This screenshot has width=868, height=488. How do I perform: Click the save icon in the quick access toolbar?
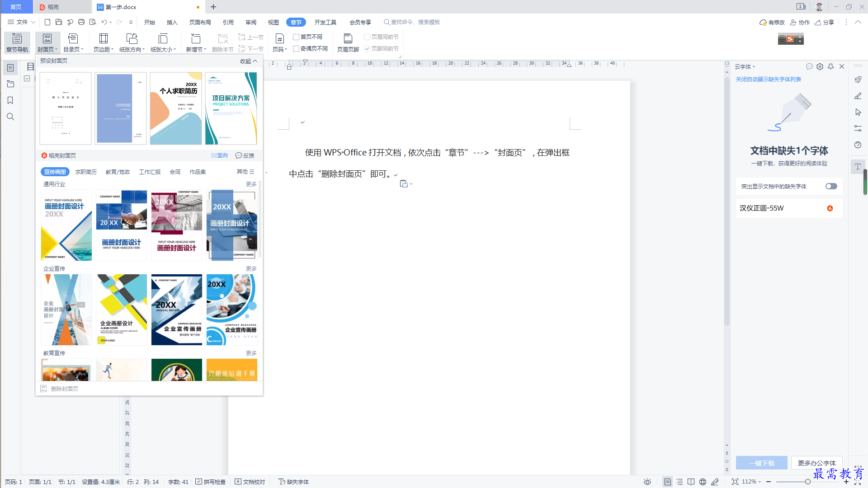59,22
